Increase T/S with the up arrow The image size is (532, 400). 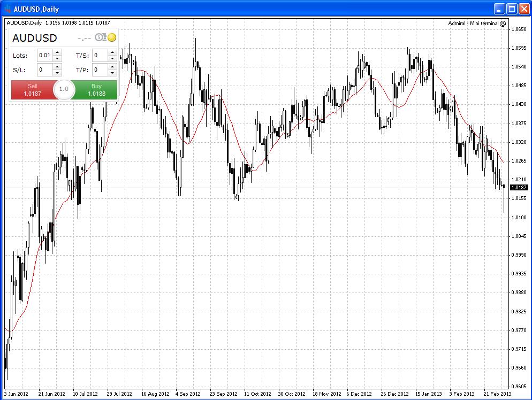coord(112,52)
